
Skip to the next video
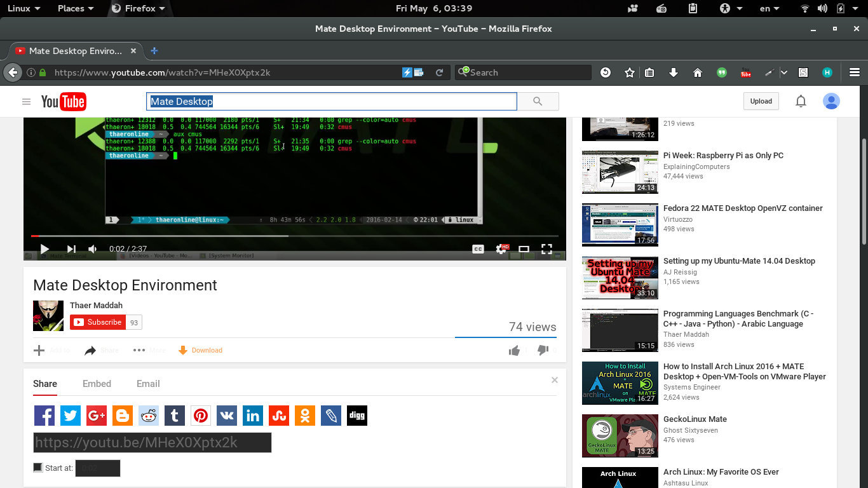71,249
